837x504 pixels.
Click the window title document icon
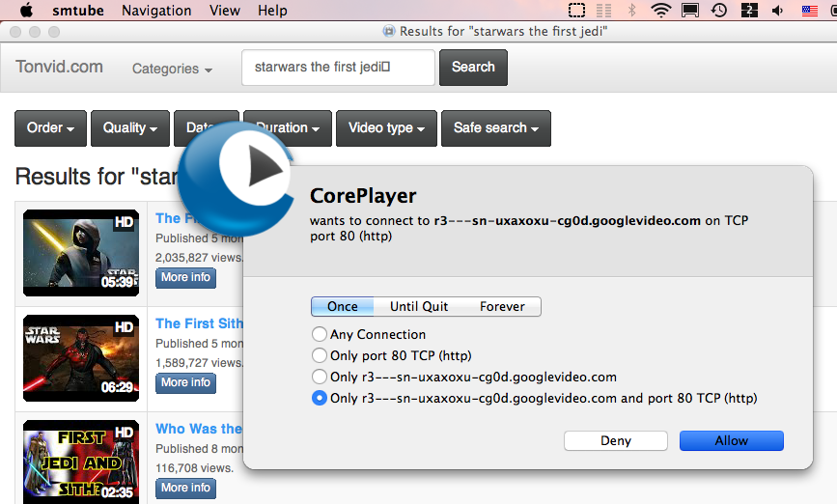pyautogui.click(x=389, y=32)
